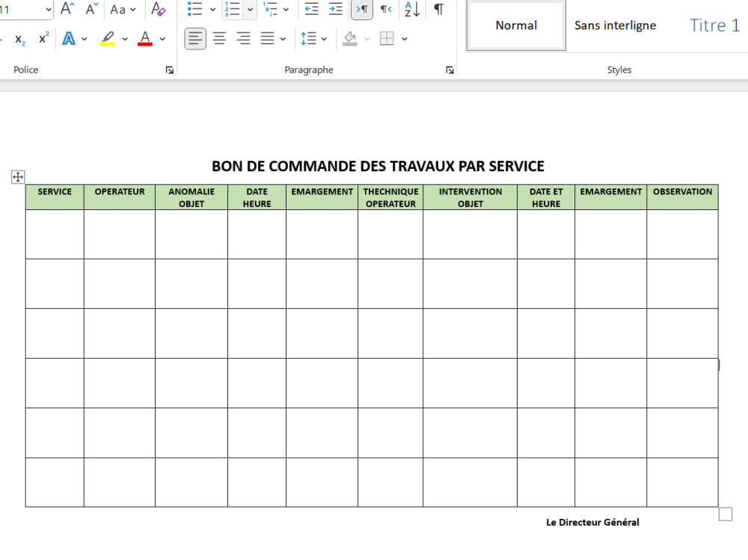748x560 pixels.
Task: Center the text
Action: pyautogui.click(x=219, y=39)
